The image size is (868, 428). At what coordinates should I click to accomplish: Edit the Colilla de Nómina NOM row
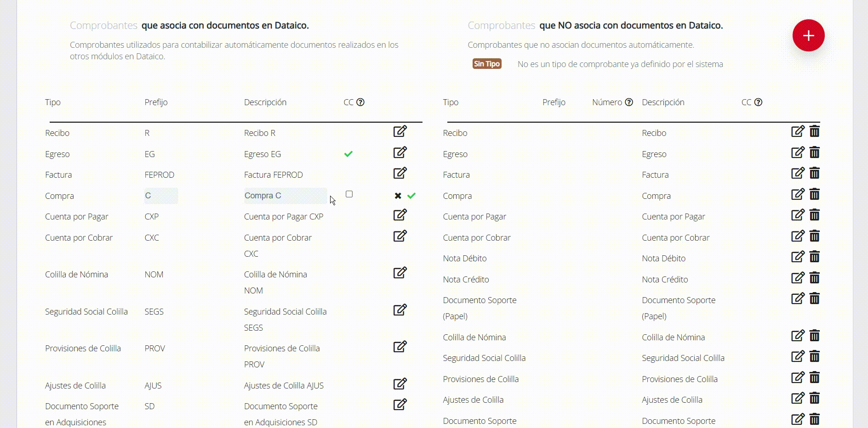400,273
